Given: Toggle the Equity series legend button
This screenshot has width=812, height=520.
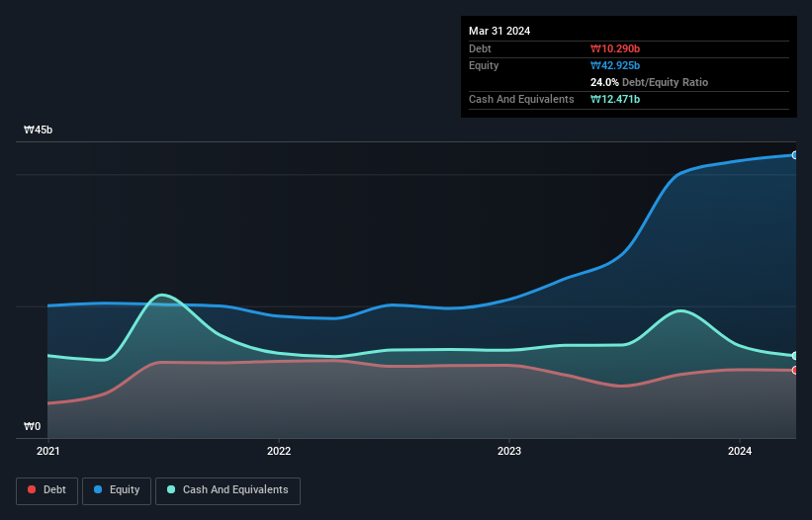Looking at the screenshot, I should click(x=117, y=490).
